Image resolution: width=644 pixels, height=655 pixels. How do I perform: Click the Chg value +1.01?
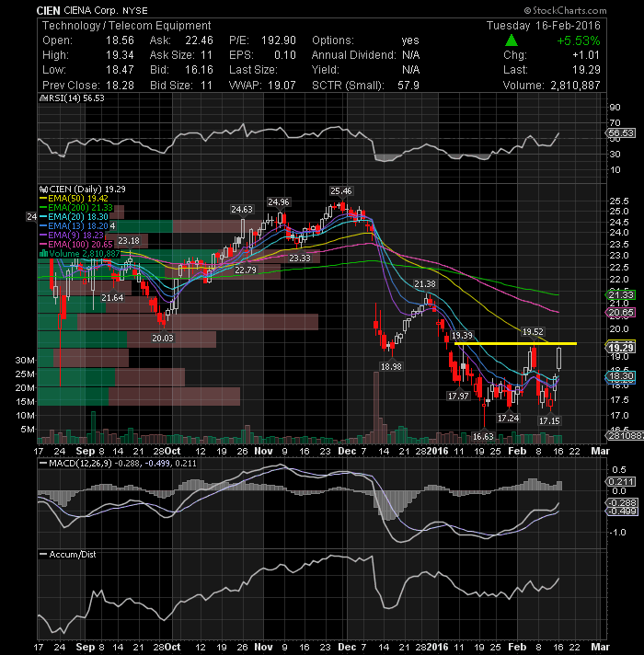pos(586,55)
